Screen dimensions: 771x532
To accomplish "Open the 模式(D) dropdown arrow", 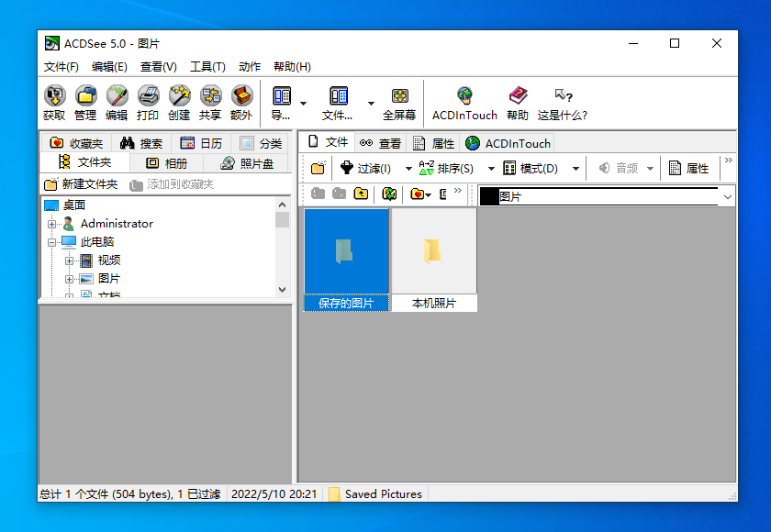I will coord(575,169).
